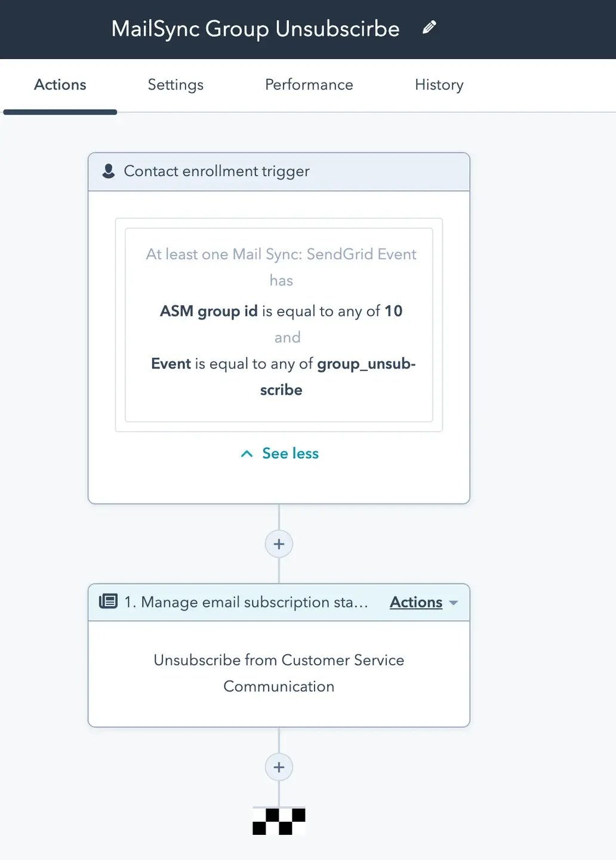Open the Actions dropdown on step 1
The image size is (616, 860).
click(x=417, y=602)
